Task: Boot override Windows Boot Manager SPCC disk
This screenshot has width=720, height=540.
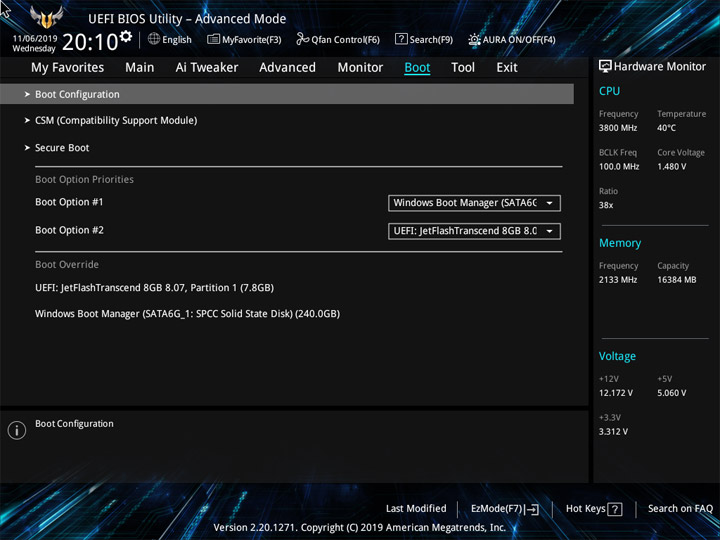Action: 187,314
